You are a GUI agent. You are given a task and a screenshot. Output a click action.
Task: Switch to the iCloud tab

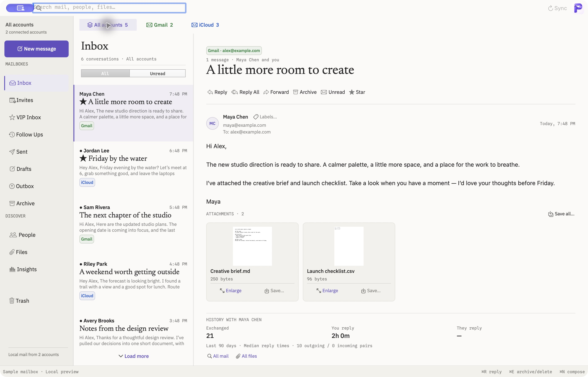(205, 25)
